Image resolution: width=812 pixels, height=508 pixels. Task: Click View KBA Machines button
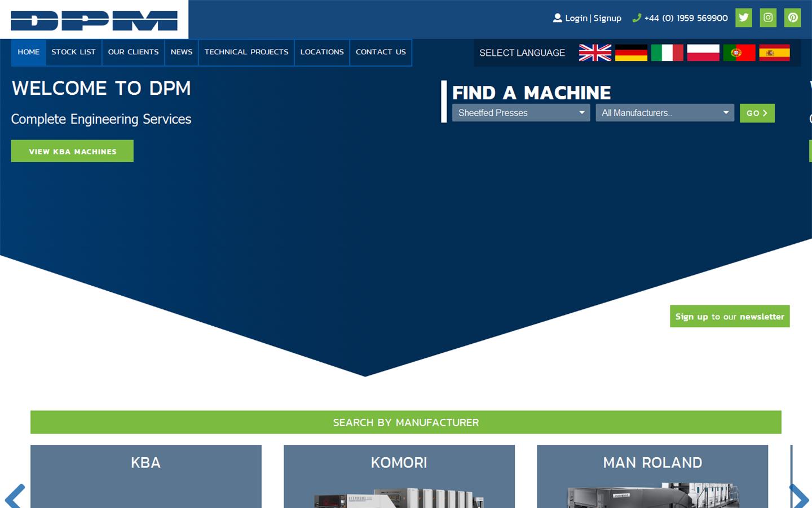coord(72,151)
